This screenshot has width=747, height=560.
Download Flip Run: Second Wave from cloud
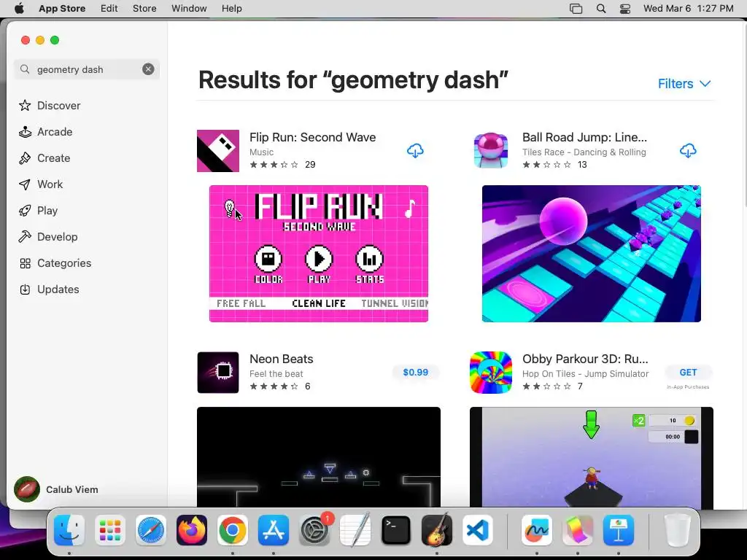point(415,150)
